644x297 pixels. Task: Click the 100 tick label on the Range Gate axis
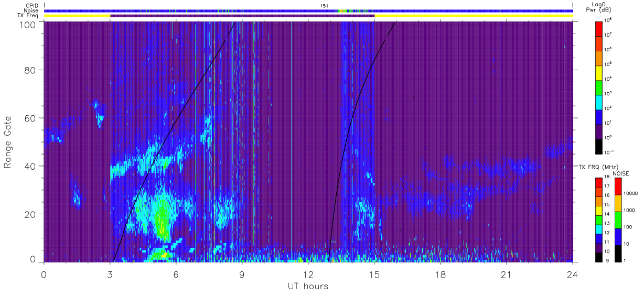(27, 25)
